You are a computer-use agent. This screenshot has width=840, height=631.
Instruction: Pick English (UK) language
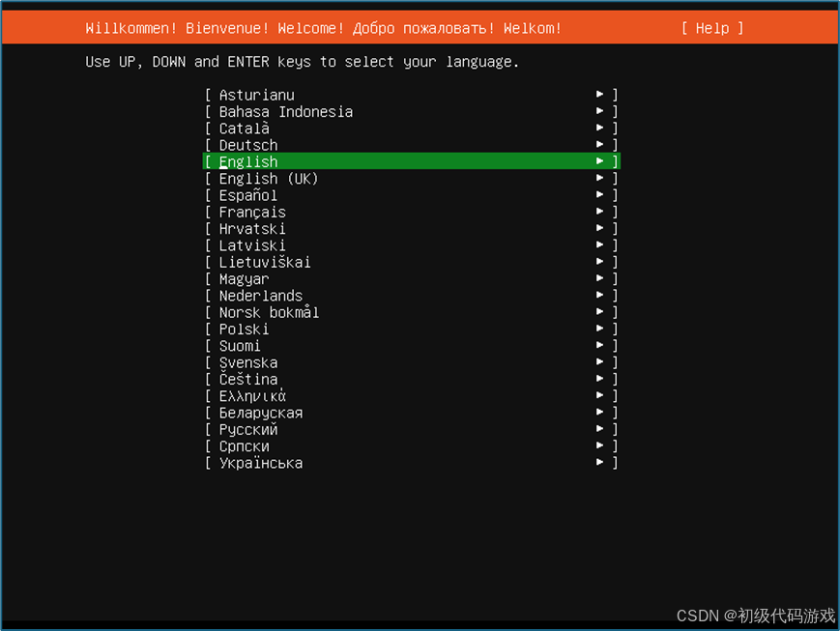click(411, 179)
